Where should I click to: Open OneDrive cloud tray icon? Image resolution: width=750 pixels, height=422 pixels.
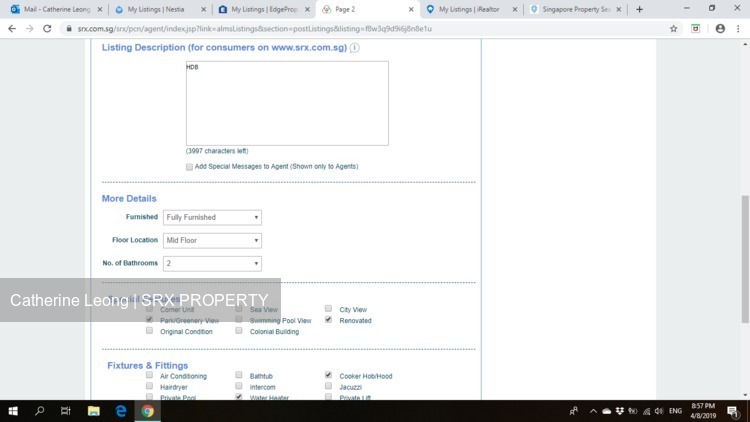click(x=607, y=411)
